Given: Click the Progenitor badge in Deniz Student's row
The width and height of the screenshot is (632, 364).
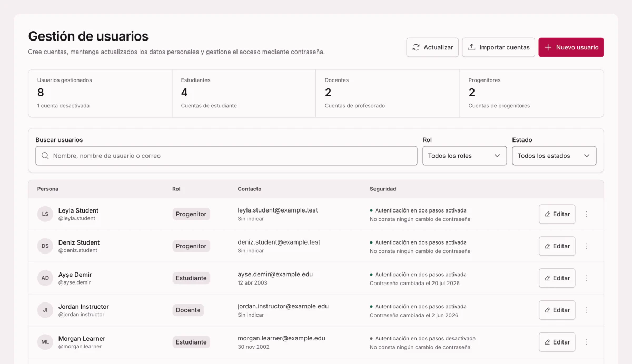Looking at the screenshot, I should [x=191, y=246].
